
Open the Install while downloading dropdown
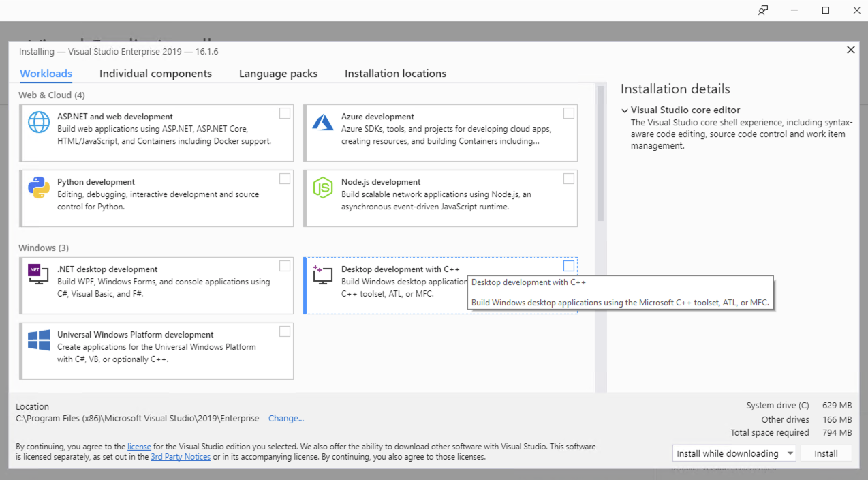[734, 453]
